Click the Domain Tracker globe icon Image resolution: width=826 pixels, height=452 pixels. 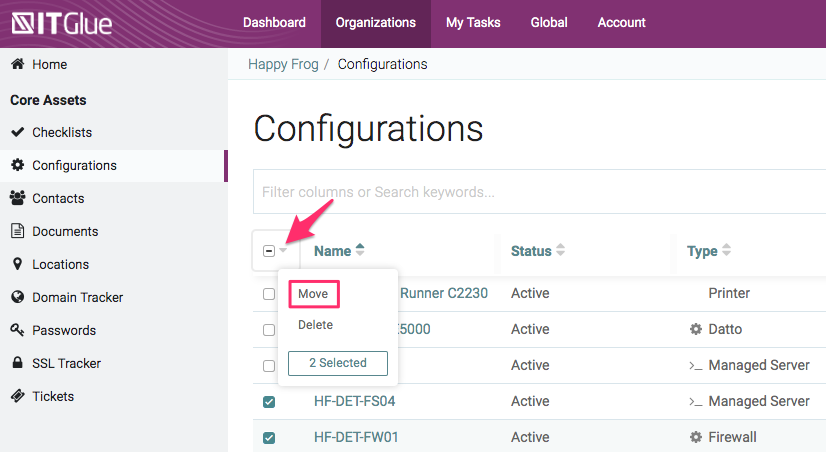point(18,297)
